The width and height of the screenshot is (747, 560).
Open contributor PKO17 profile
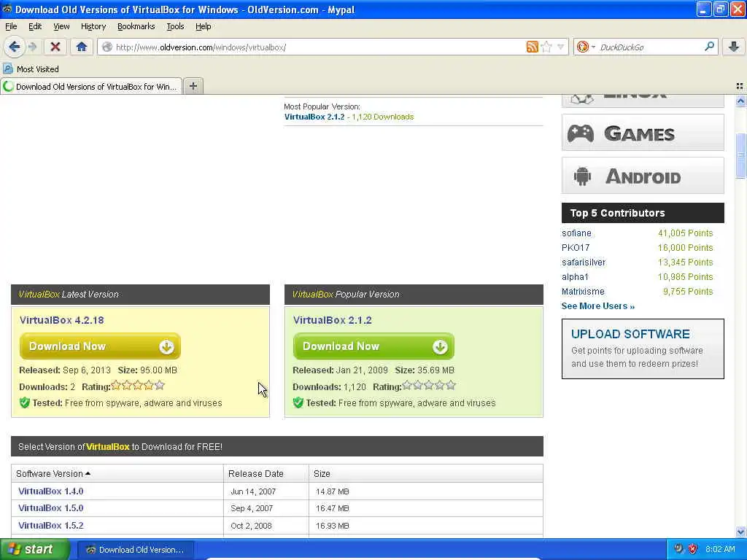pos(576,248)
